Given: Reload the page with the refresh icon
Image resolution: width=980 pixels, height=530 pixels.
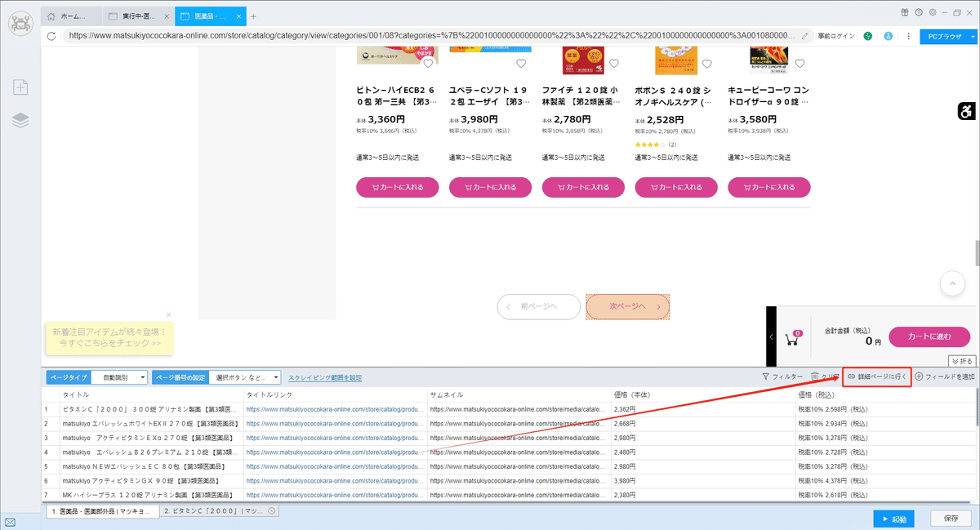Looking at the screenshot, I should click(x=51, y=36).
